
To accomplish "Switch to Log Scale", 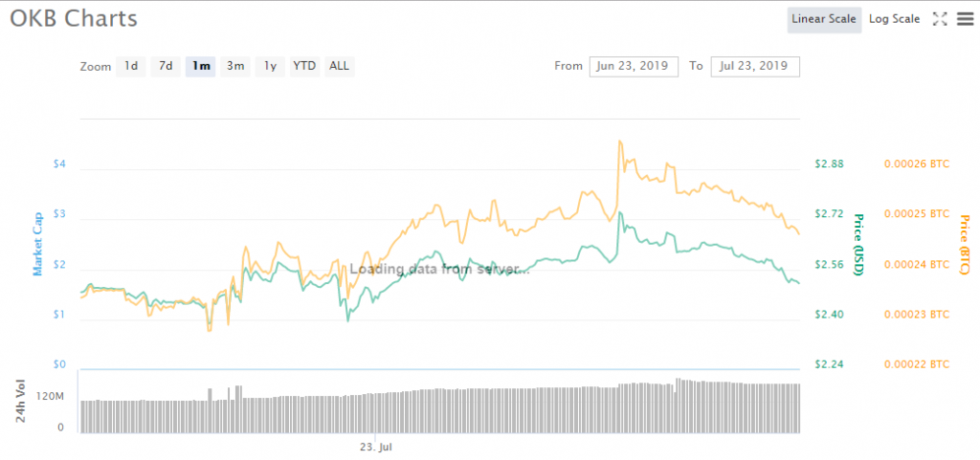I will [x=895, y=19].
